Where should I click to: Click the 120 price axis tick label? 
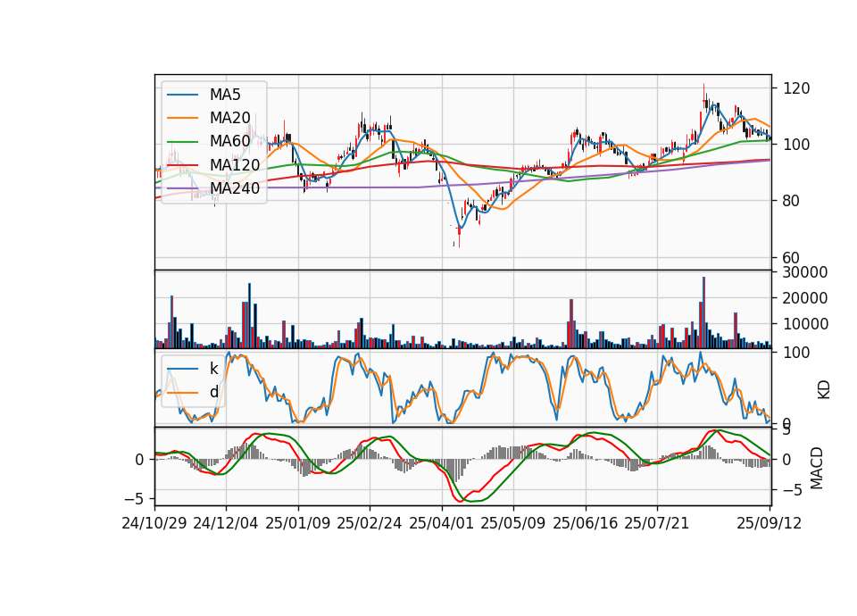(x=796, y=88)
